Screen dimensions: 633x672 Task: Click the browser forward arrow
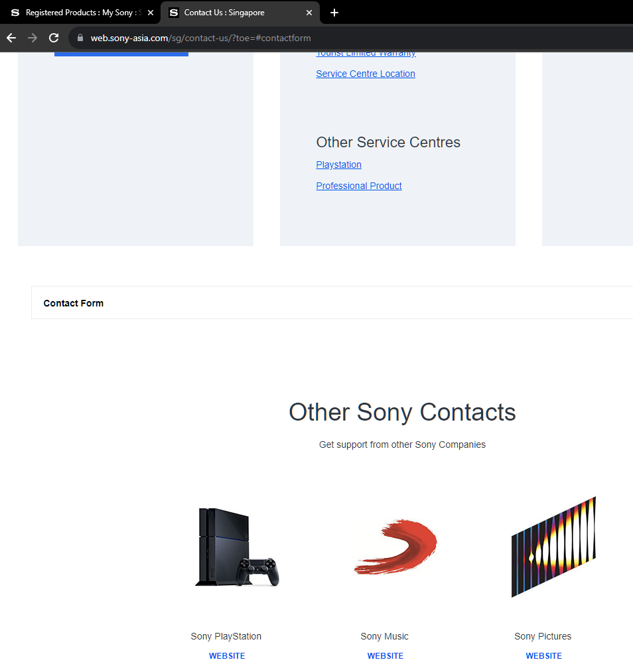pyautogui.click(x=33, y=38)
